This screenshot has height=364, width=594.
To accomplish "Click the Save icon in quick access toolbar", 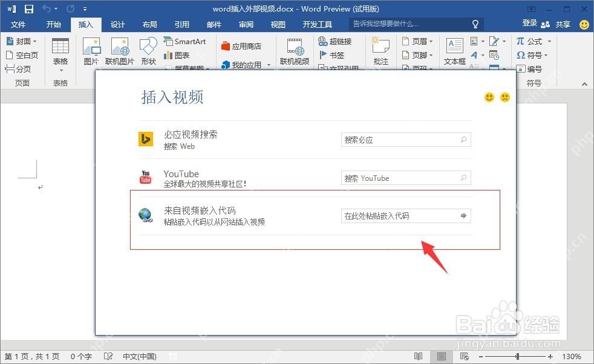I will (29, 8).
